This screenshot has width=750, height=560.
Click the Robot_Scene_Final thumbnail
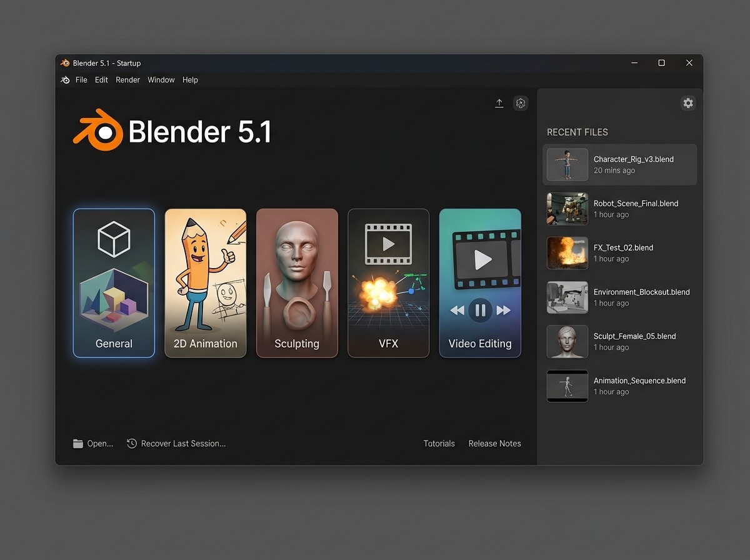click(567, 209)
